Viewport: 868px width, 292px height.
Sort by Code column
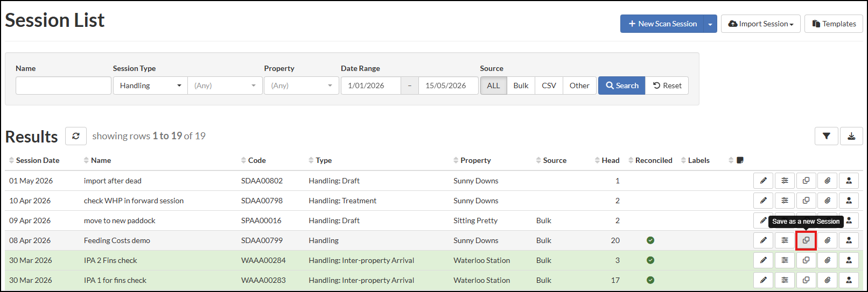pos(254,160)
